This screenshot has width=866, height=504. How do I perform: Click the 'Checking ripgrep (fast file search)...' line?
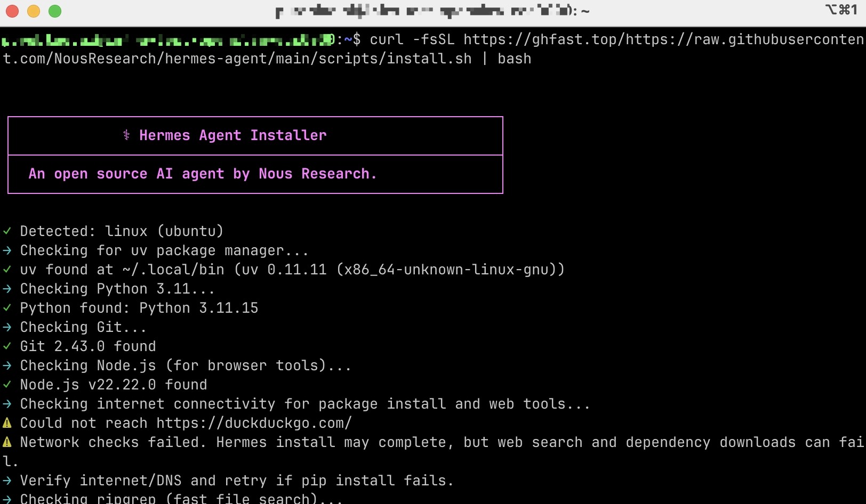click(x=181, y=499)
